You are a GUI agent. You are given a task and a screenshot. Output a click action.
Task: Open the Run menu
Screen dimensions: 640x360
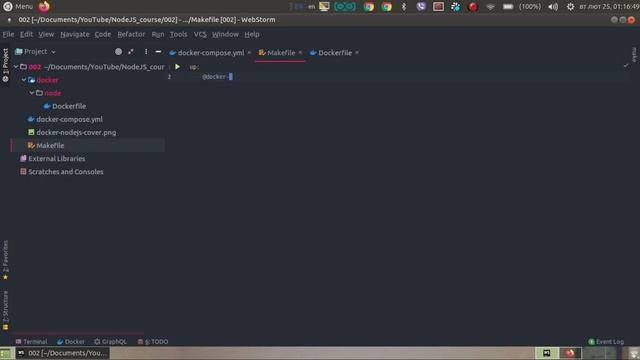coord(158,34)
